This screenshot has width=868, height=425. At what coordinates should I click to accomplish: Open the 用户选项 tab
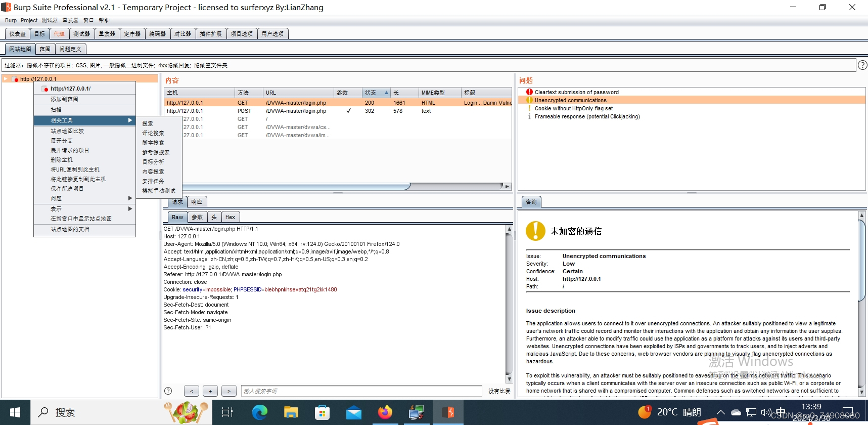[272, 34]
